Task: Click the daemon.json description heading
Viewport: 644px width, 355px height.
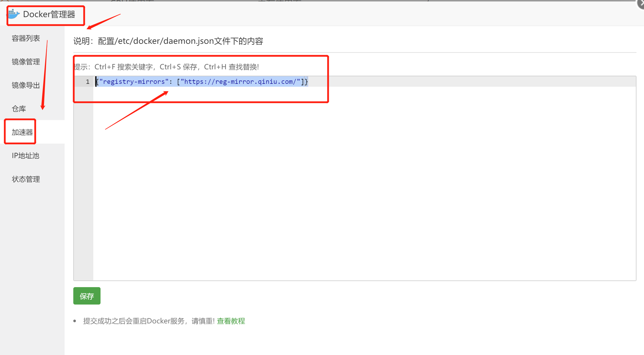Action: [x=168, y=41]
